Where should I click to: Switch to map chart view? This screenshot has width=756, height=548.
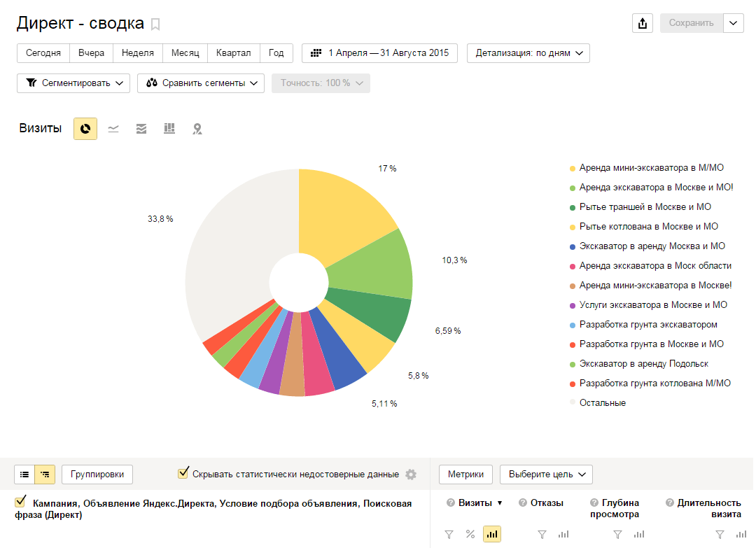pos(197,129)
